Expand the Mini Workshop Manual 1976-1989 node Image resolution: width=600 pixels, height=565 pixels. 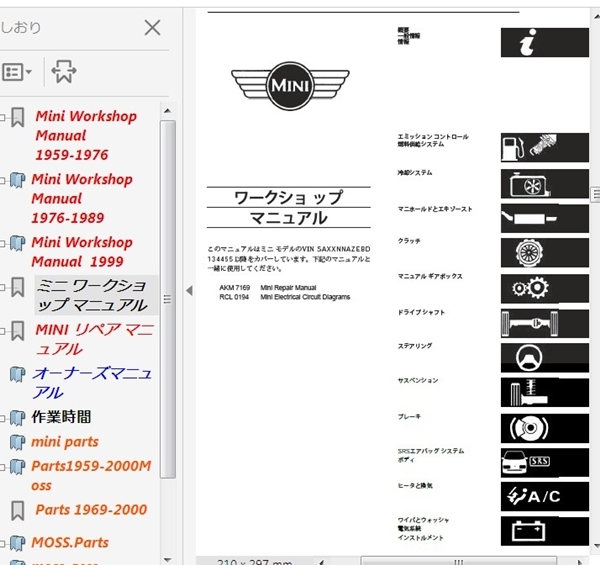click(2, 180)
